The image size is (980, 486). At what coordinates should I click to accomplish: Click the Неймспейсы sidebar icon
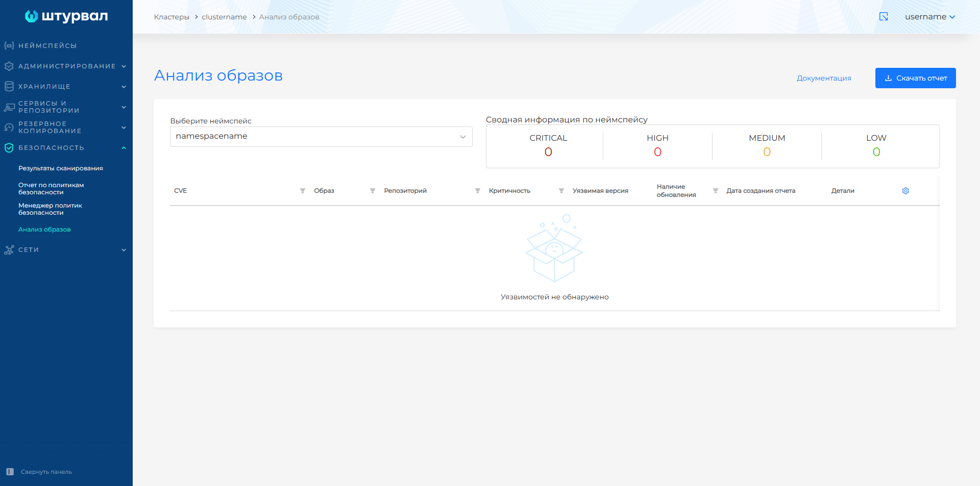tap(9, 46)
